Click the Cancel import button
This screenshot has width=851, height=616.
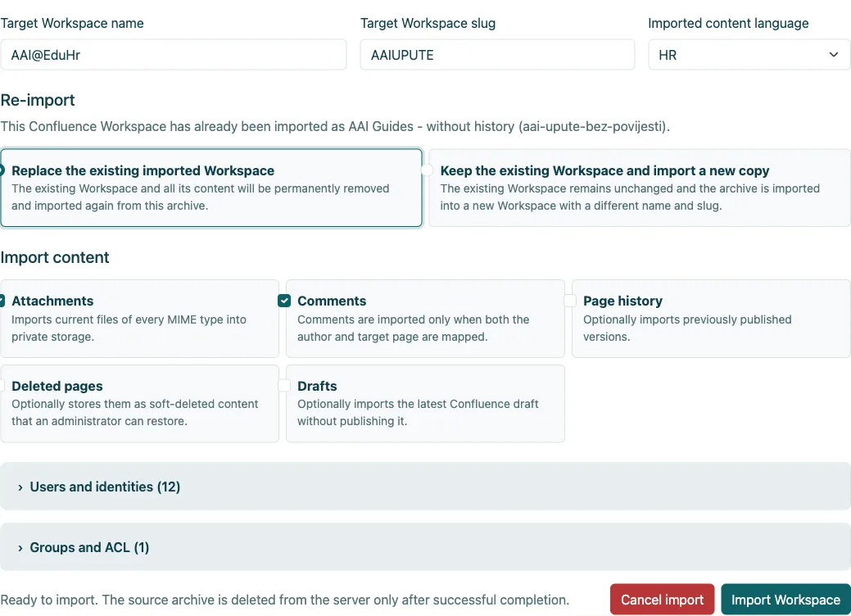[x=662, y=600]
